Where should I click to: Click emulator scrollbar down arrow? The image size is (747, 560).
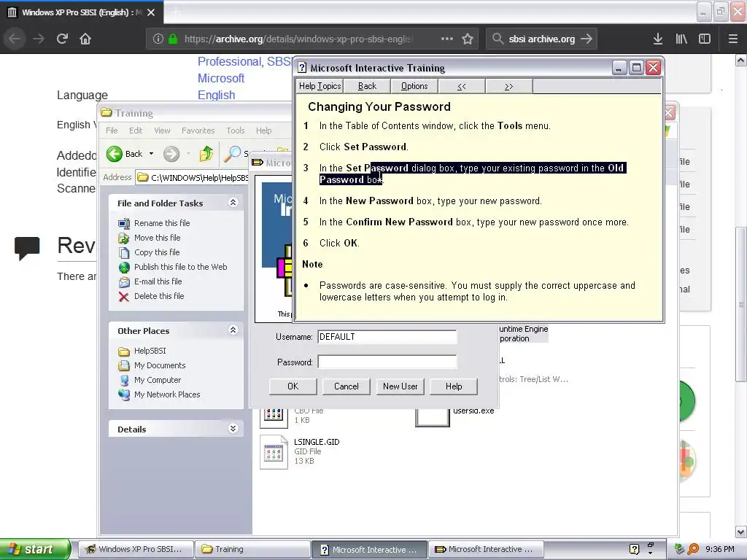[x=740, y=532]
